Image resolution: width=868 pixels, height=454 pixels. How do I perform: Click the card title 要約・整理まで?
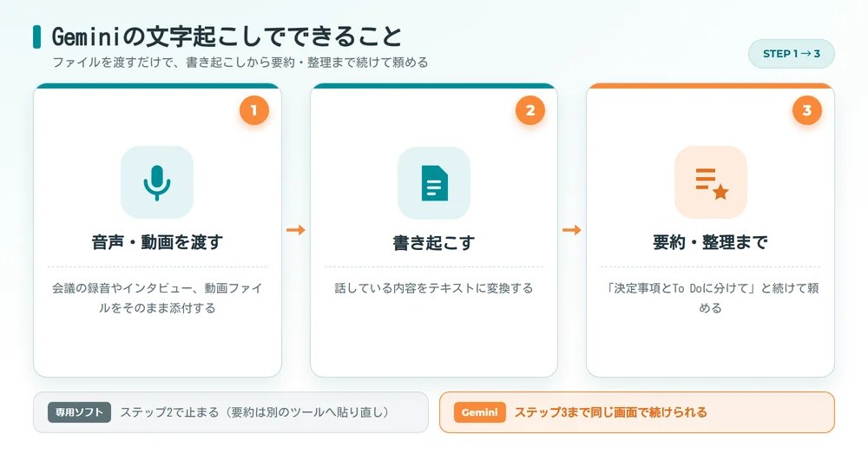(710, 242)
